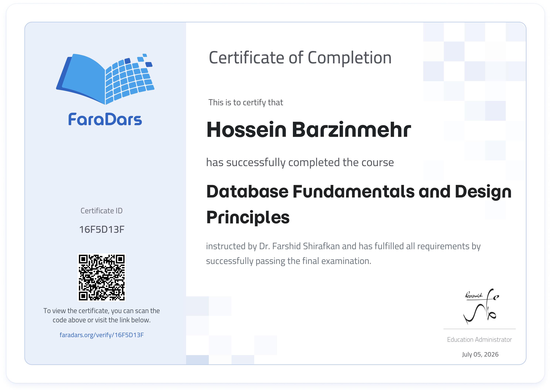
Task: Click 'successfully passing the final examination' line
Action: tap(289, 261)
